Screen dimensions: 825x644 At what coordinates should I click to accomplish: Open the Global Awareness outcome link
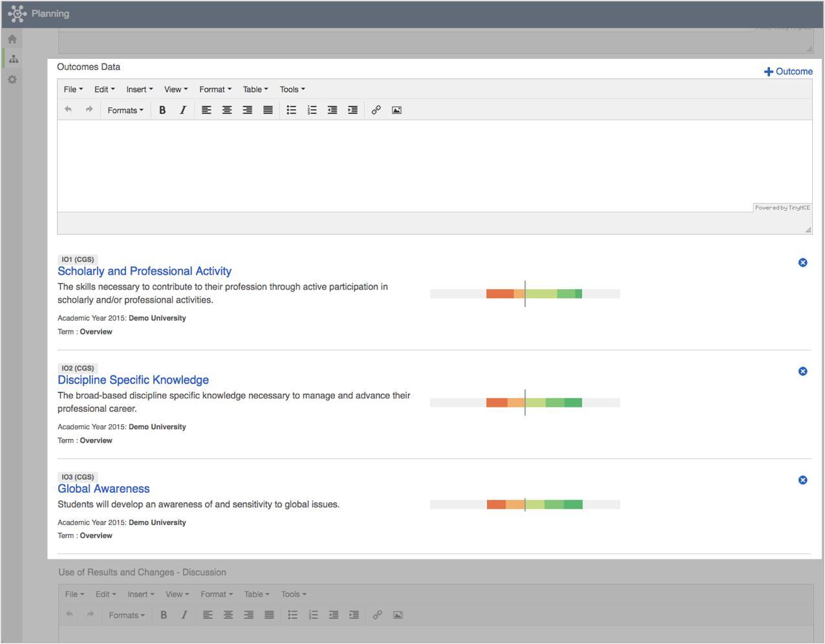[x=103, y=489]
